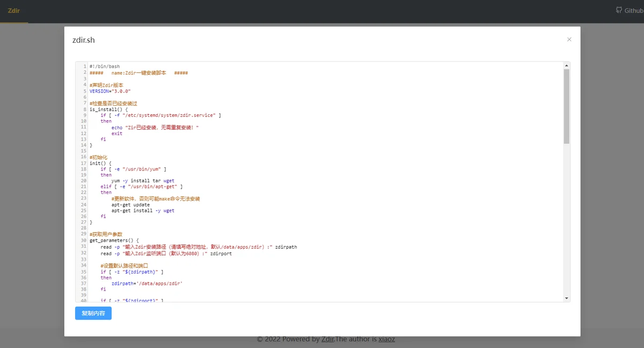Click the is_install() { line

[x=109, y=109]
